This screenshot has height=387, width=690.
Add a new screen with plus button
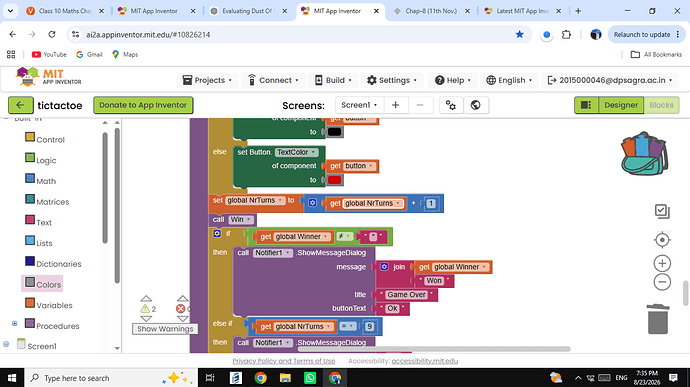point(395,105)
